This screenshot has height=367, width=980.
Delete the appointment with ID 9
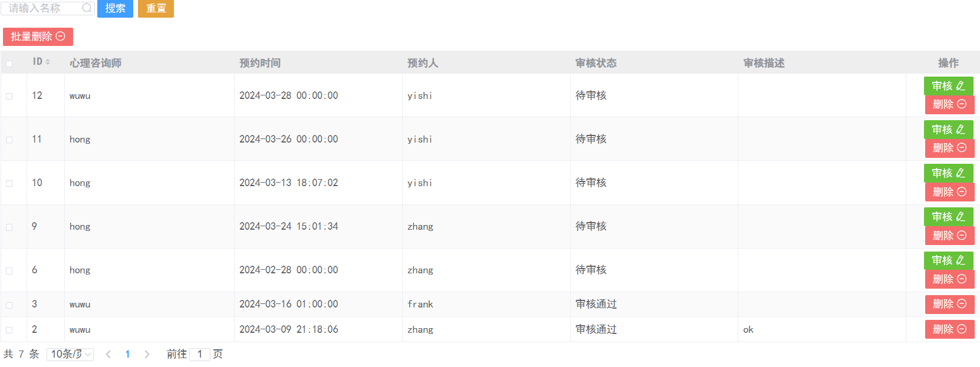tap(949, 236)
